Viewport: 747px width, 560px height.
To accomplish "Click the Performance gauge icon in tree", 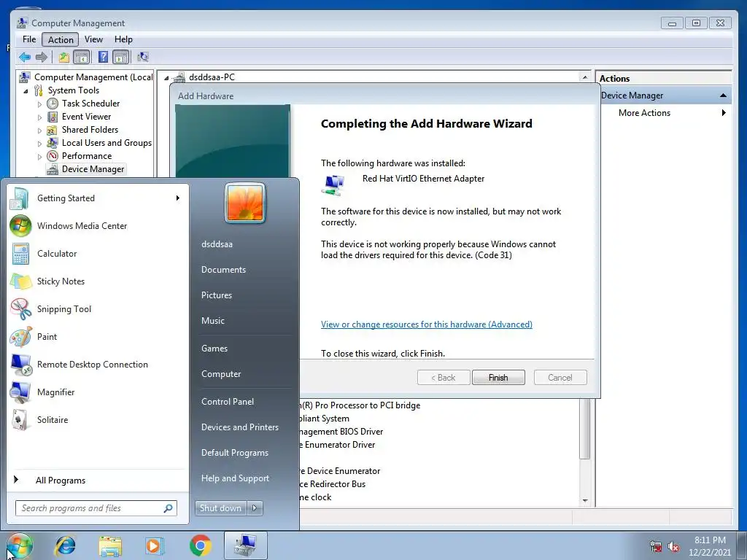I will 53,156.
